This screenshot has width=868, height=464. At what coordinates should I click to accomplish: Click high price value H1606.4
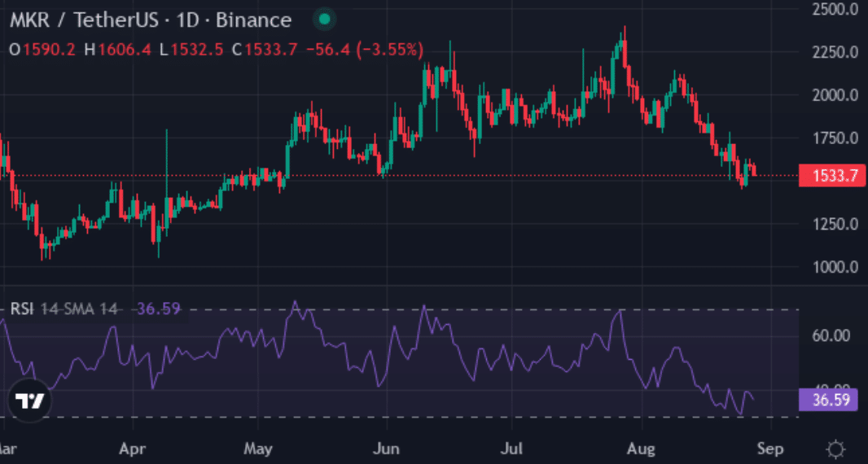pyautogui.click(x=117, y=50)
